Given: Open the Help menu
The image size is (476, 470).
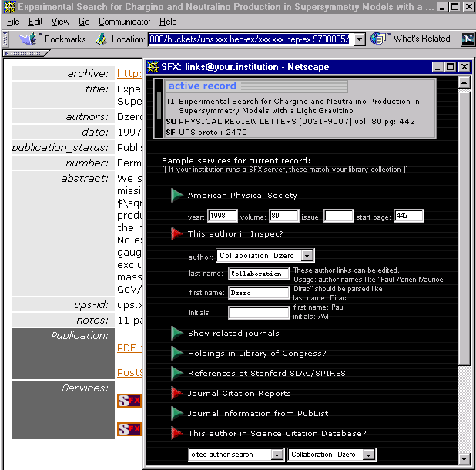Looking at the screenshot, I should (x=168, y=22).
